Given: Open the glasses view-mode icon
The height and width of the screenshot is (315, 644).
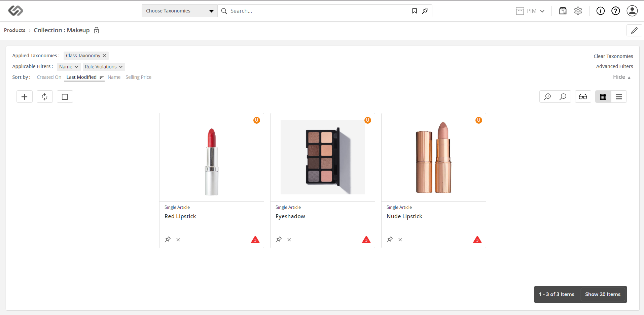Looking at the screenshot, I should coord(583,97).
